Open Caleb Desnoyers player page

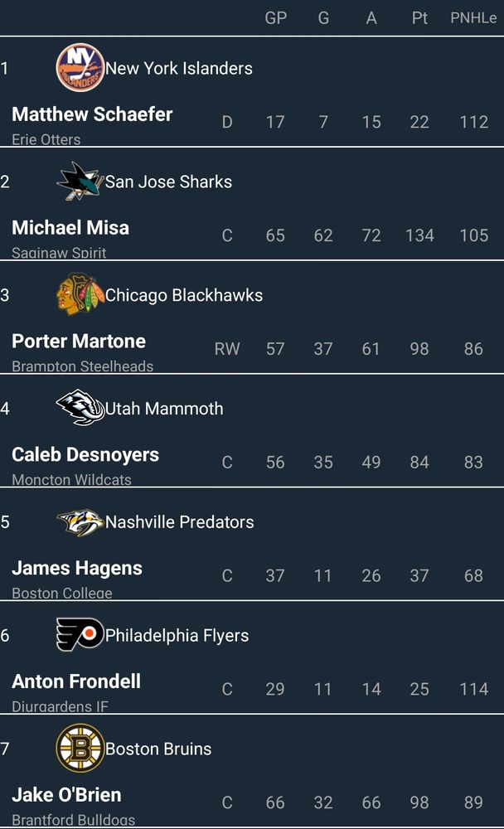85,454
